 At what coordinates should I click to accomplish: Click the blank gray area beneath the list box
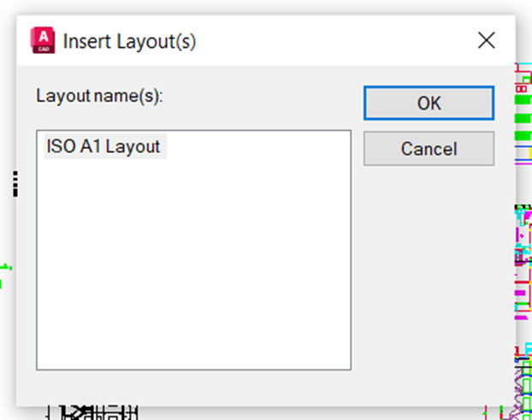(x=193, y=387)
